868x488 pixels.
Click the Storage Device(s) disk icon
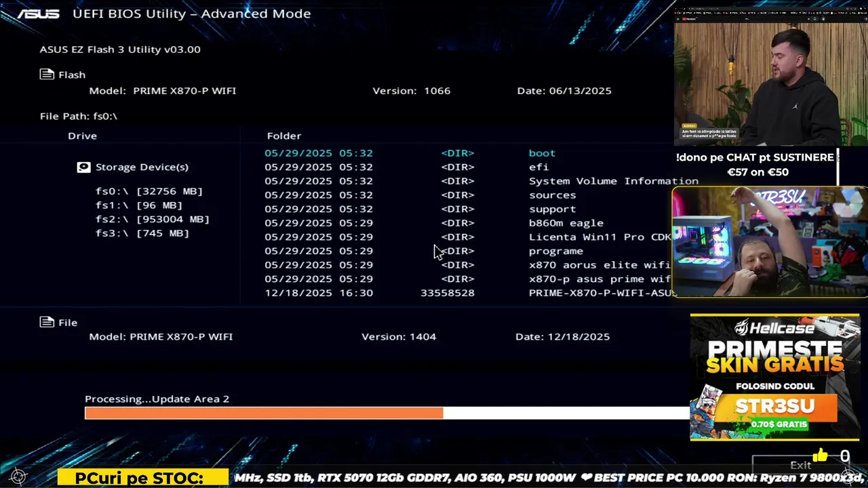coord(83,167)
